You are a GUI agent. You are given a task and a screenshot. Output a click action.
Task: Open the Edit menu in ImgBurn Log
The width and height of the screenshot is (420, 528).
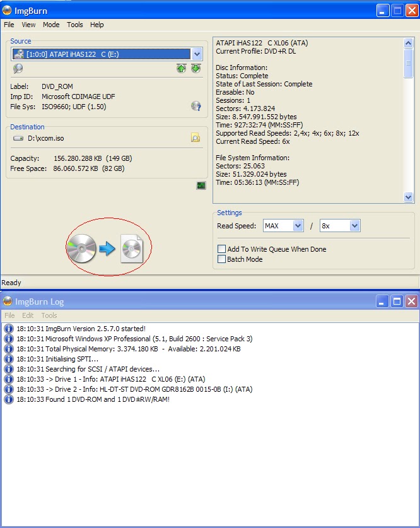tap(28, 315)
